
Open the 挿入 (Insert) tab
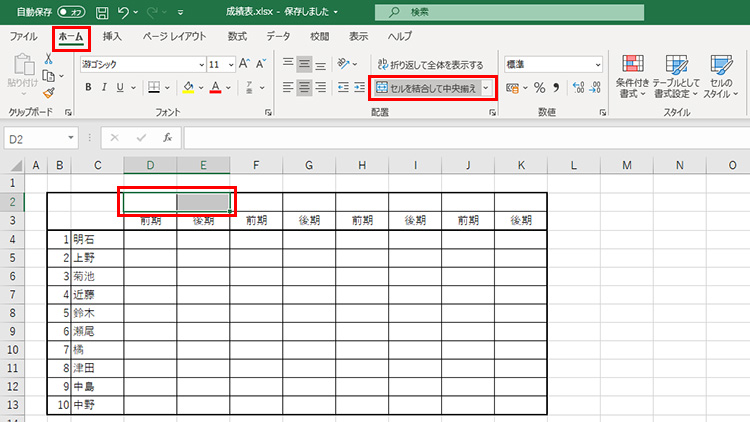(x=112, y=36)
